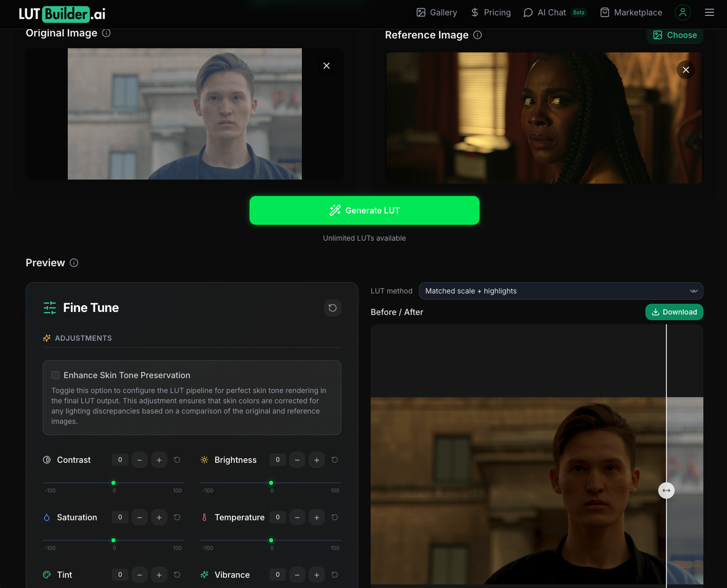727x588 pixels.
Task: Click the Brightness slider handle
Action: click(x=271, y=483)
